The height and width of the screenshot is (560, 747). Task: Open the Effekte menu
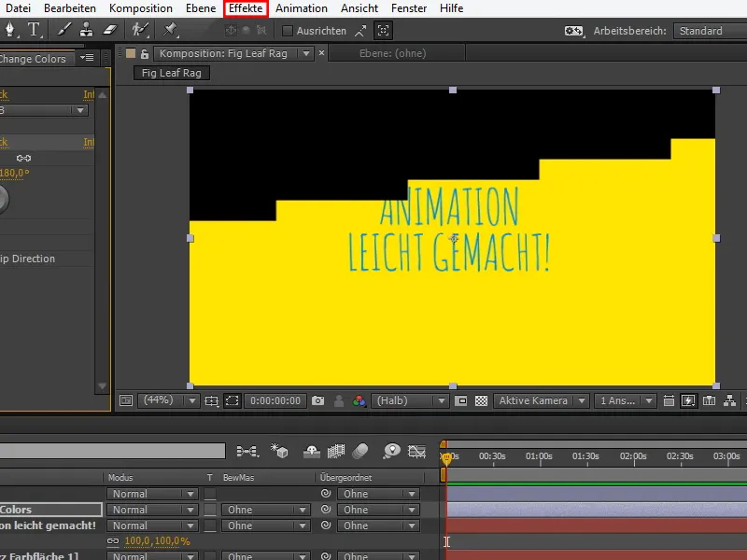246,8
